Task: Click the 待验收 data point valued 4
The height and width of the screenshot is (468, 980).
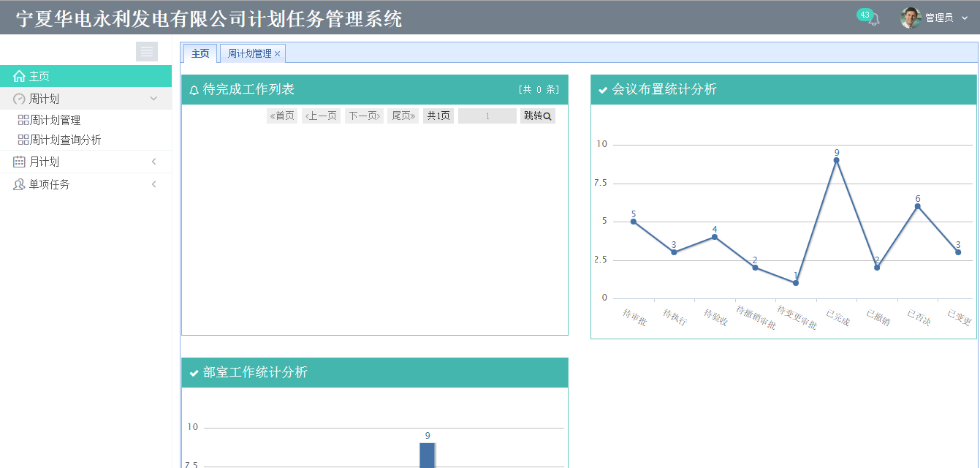Action: point(715,237)
